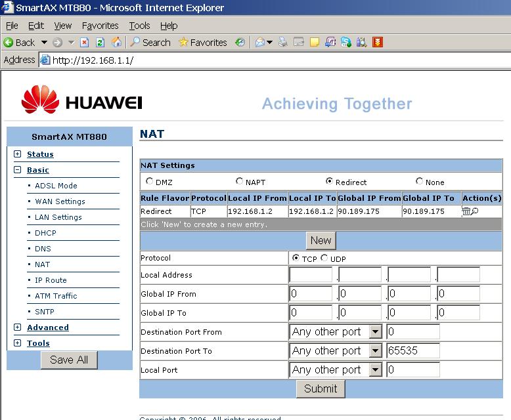Click the Refresh page icon
511x420 pixels.
click(x=100, y=42)
